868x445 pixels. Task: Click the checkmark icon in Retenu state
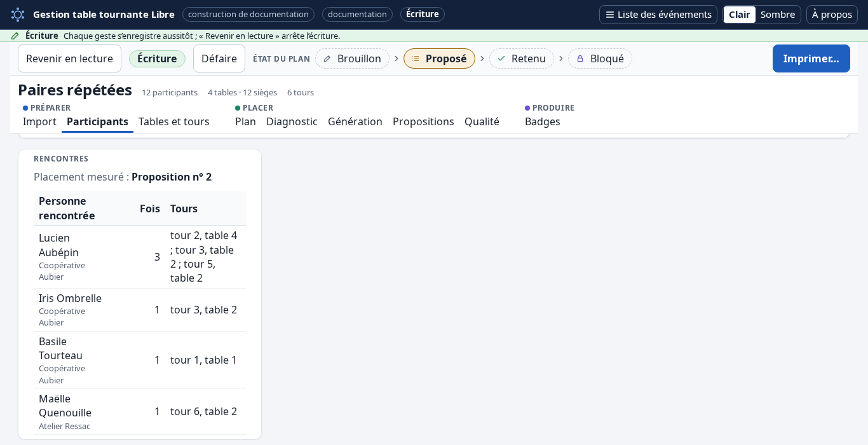click(x=501, y=58)
